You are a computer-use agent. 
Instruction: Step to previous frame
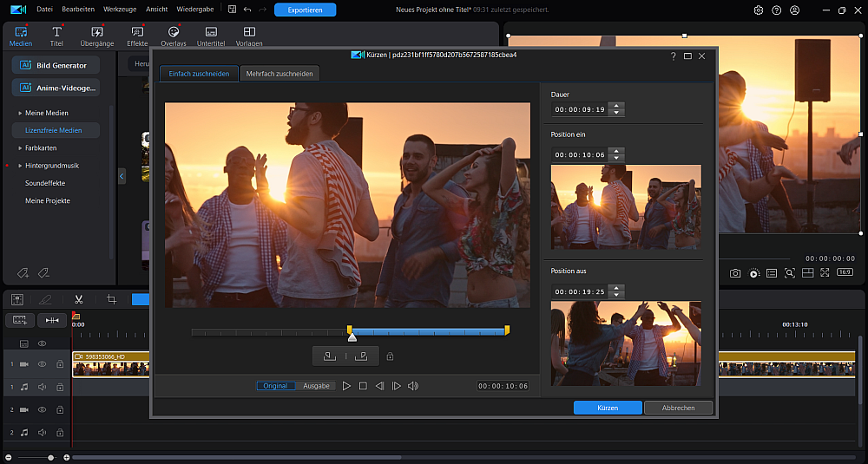[380, 386]
